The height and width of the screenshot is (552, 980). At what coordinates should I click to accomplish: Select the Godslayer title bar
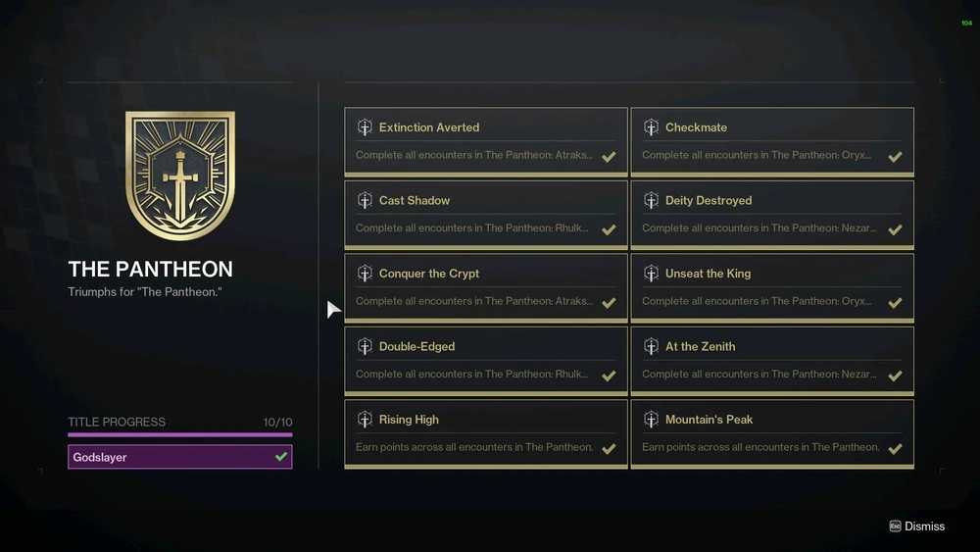pyautogui.click(x=180, y=457)
